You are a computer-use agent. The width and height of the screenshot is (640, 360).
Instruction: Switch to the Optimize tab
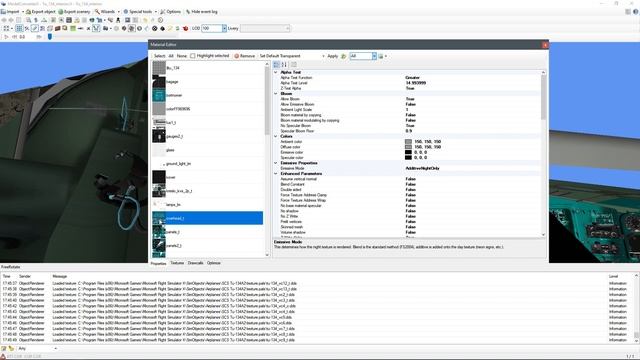tap(214, 263)
